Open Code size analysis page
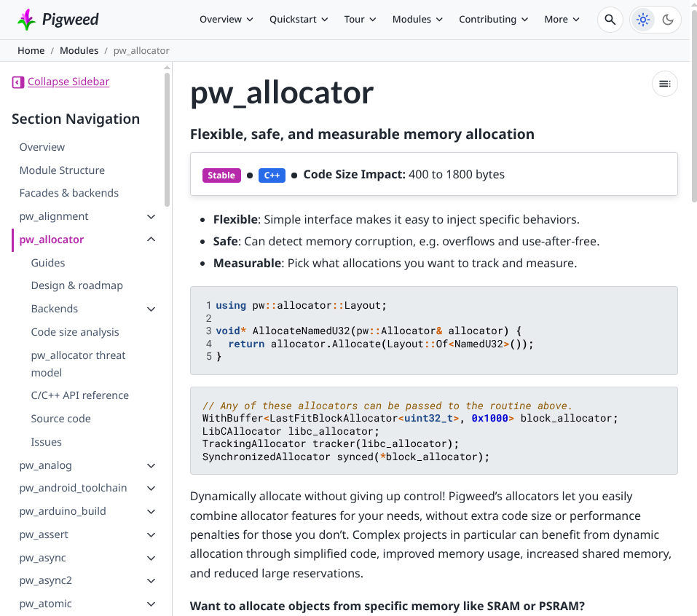This screenshot has height=616, width=697. click(75, 332)
